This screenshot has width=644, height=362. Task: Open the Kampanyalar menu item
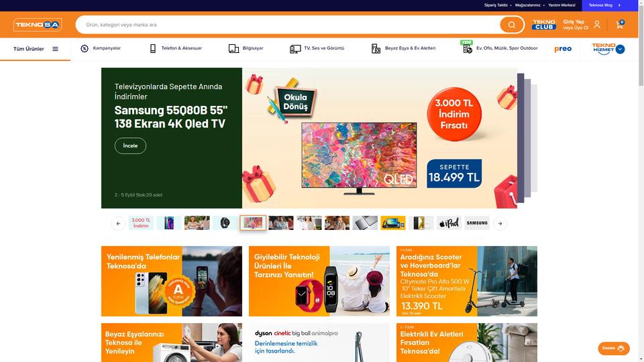pyautogui.click(x=101, y=48)
